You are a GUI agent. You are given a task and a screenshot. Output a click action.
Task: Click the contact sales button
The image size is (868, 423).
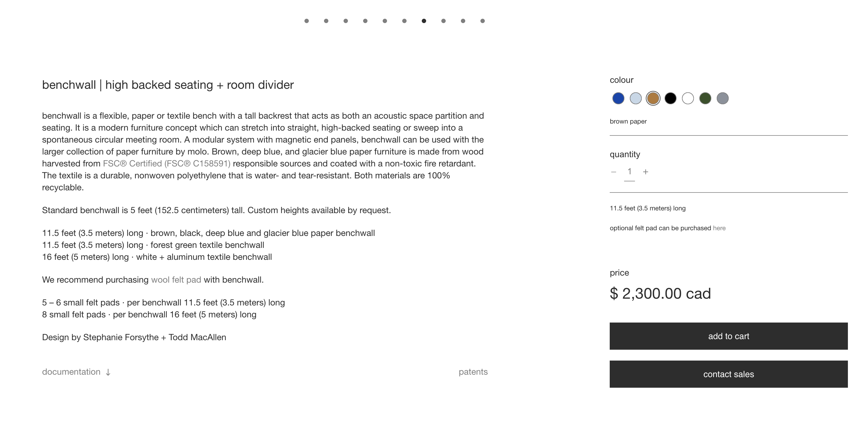click(x=728, y=374)
